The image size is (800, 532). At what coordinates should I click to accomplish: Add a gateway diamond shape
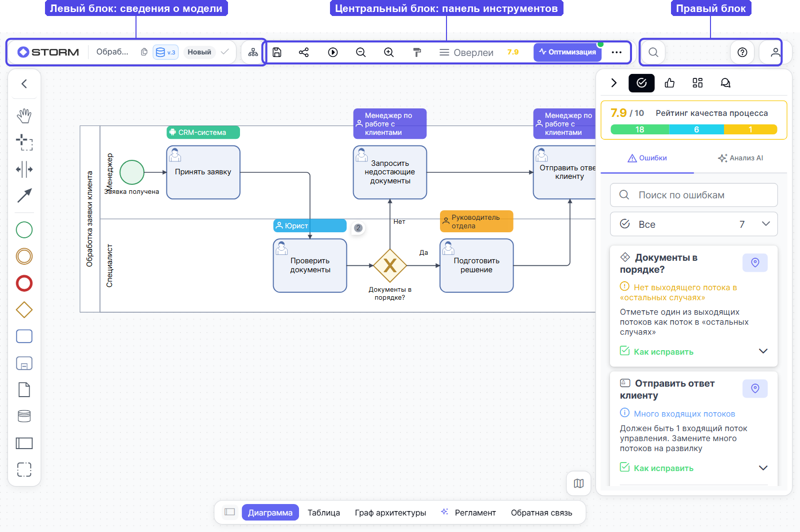point(24,310)
